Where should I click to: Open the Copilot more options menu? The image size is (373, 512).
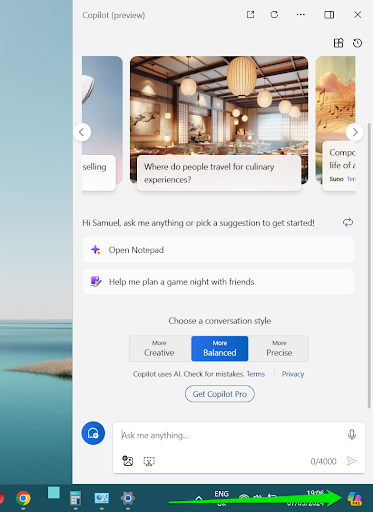click(301, 15)
